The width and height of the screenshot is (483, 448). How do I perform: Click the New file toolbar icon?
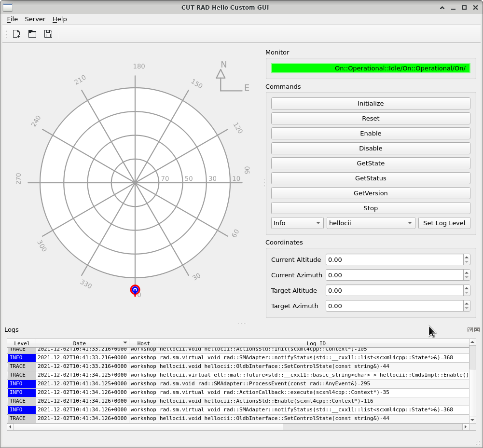[x=16, y=34]
